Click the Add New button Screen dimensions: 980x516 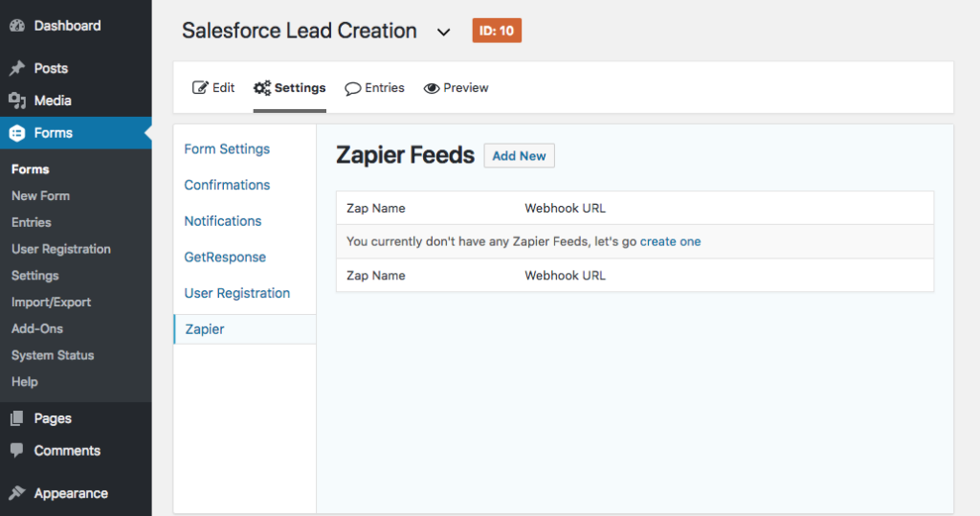pos(519,156)
